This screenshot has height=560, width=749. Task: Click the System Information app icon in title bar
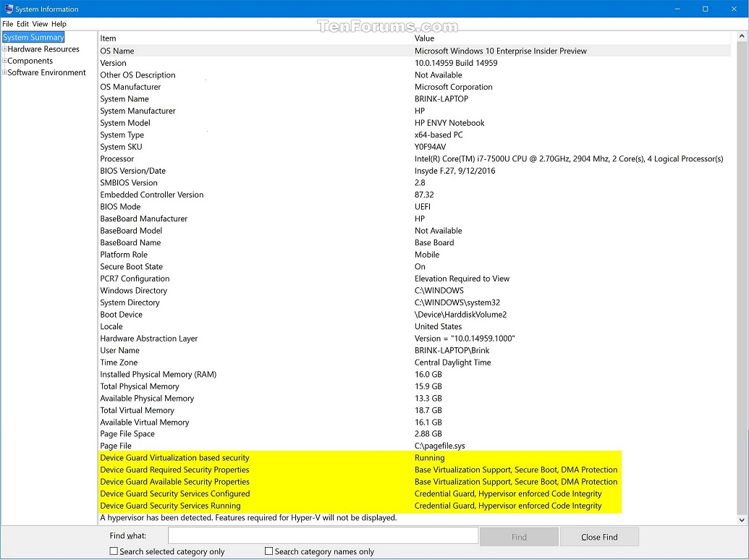tap(8, 9)
